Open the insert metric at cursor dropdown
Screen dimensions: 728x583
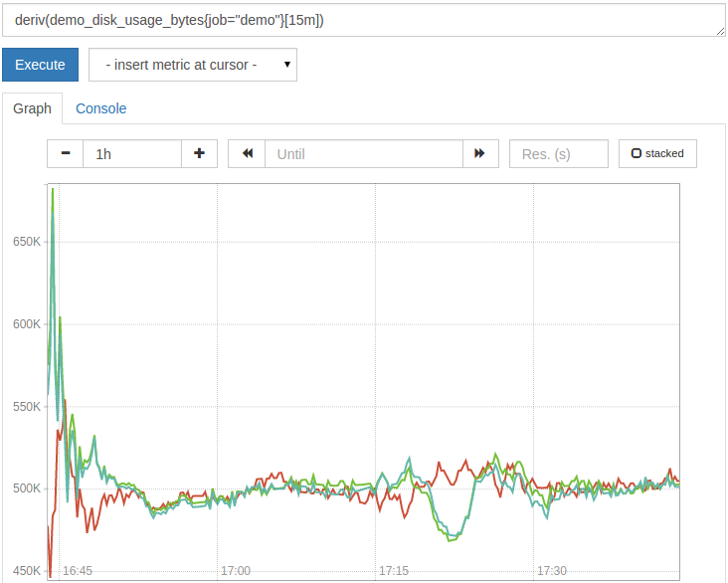tap(193, 65)
